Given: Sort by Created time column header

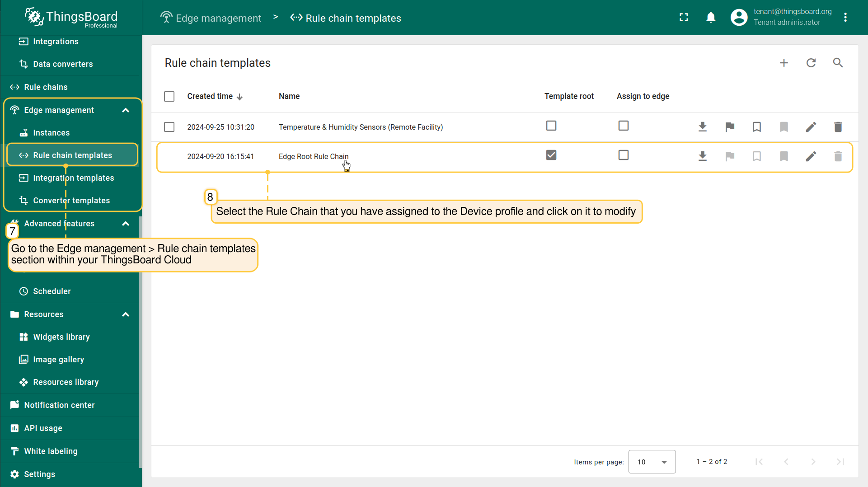Looking at the screenshot, I should tap(210, 96).
